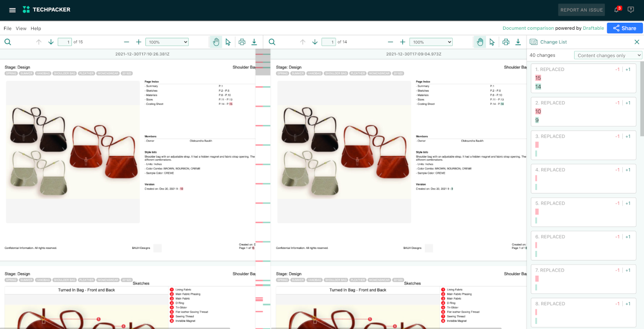Click the Change List panel icon
Screen dimensions: 644x329
pos(534,42)
